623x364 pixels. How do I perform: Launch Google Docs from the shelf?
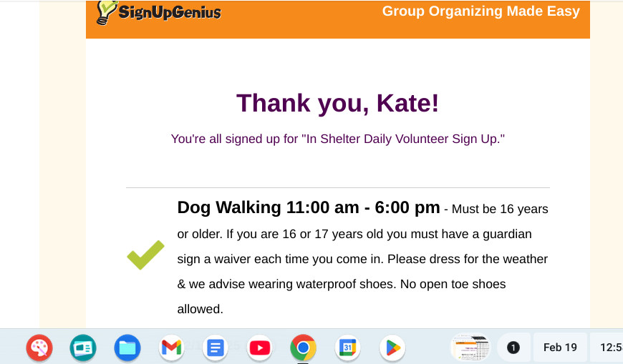click(x=215, y=348)
